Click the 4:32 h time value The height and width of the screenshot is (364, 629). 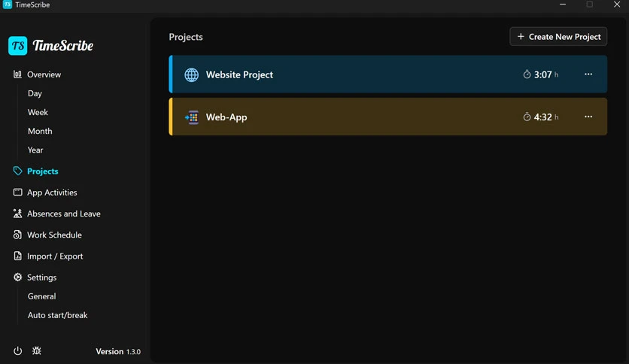tap(546, 117)
